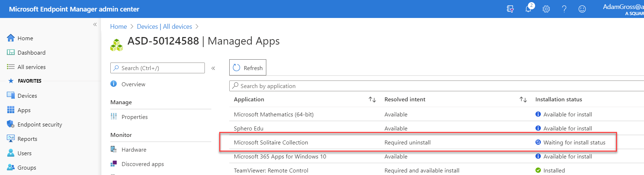Click the Dashboard icon in sidebar
The width and height of the screenshot is (644, 175).
[11, 52]
